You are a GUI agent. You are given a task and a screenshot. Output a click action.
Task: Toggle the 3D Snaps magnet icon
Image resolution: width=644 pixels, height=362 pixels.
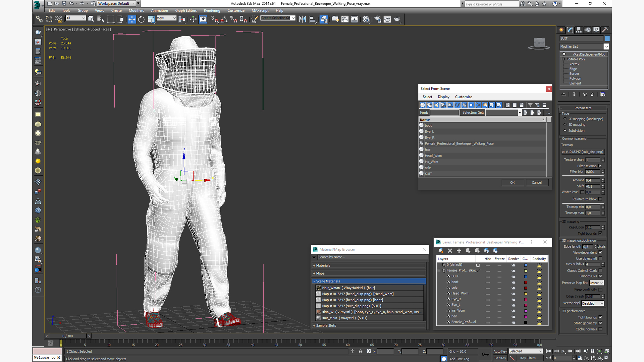click(x=214, y=19)
